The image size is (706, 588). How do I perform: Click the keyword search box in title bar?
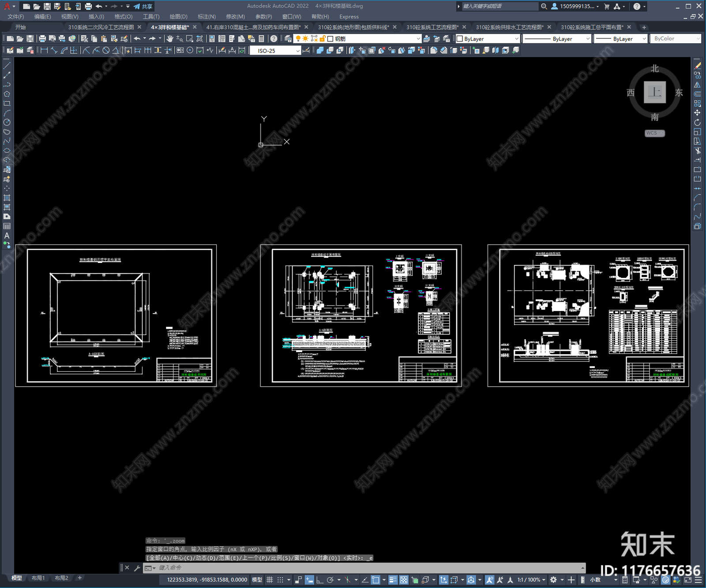[x=499, y=6]
